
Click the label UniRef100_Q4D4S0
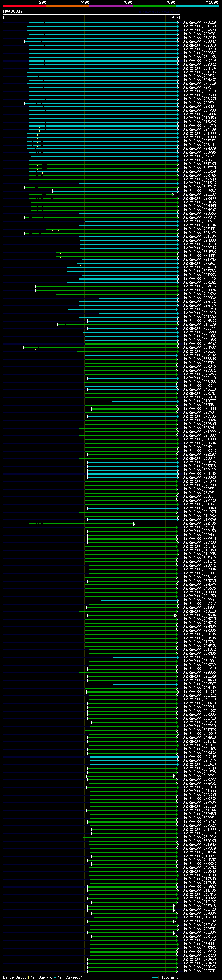199,959
